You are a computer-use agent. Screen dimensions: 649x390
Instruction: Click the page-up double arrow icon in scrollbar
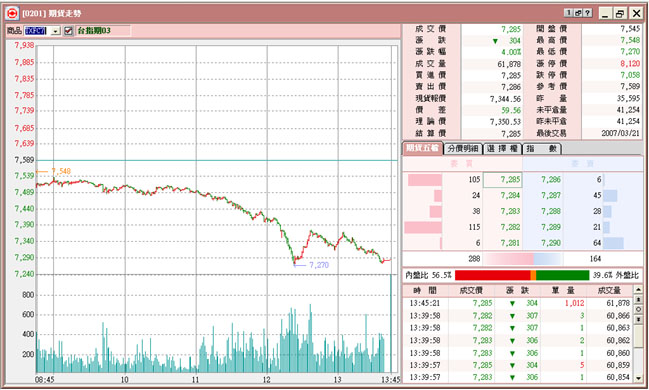(638, 299)
